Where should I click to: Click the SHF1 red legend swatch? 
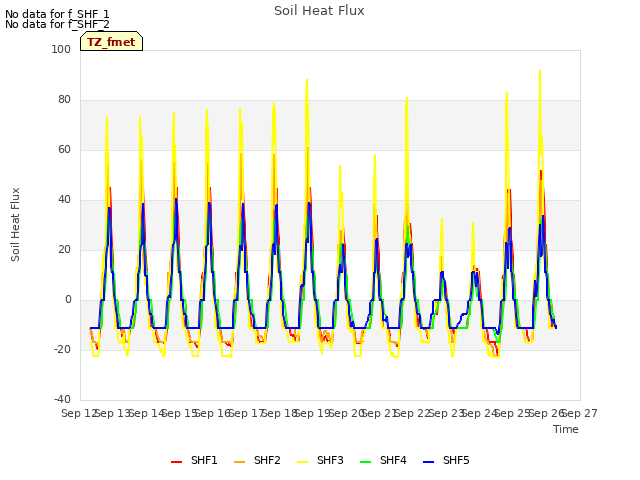(x=176, y=461)
